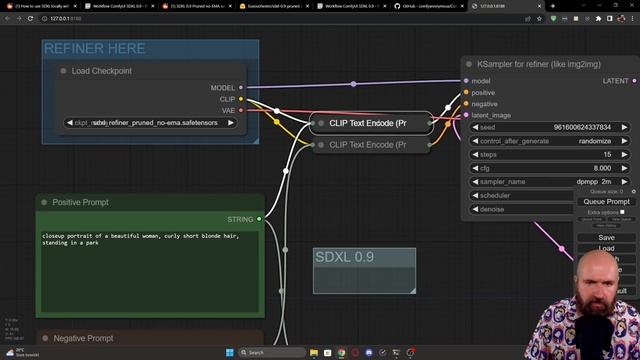
Task: Click the output slot of the upper CLIP Text Encode node
Action: coord(429,123)
